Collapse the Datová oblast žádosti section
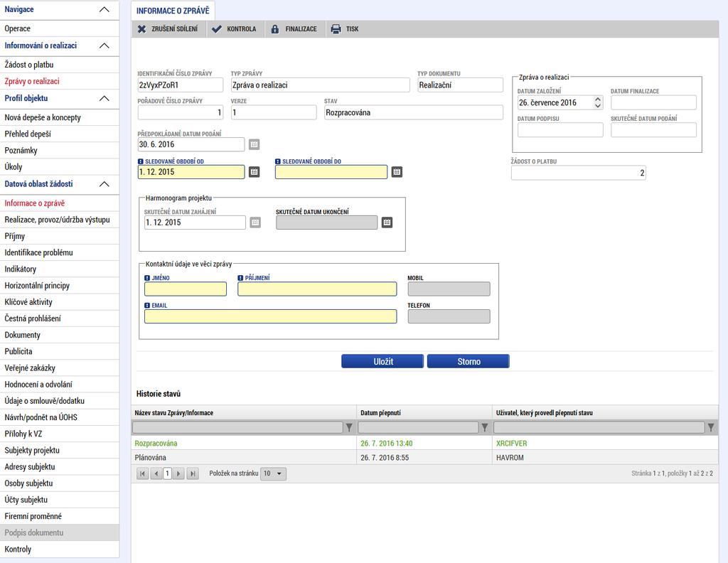The image size is (728, 563). pyautogui.click(x=105, y=184)
